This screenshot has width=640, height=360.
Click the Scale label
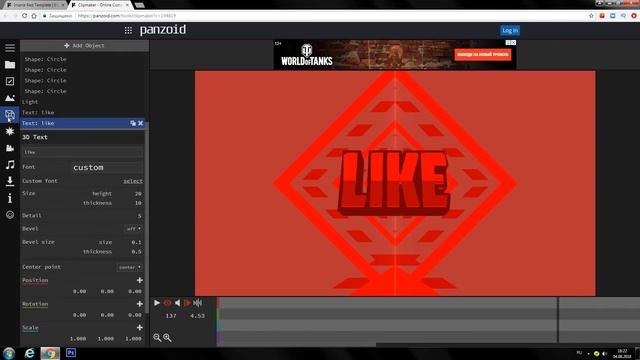tap(30, 328)
